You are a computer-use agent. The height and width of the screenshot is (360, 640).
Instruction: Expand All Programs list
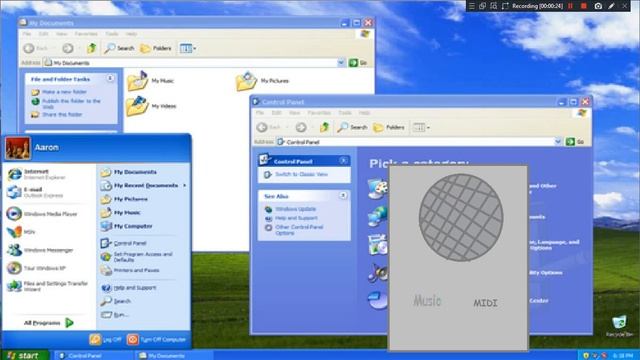click(x=48, y=323)
